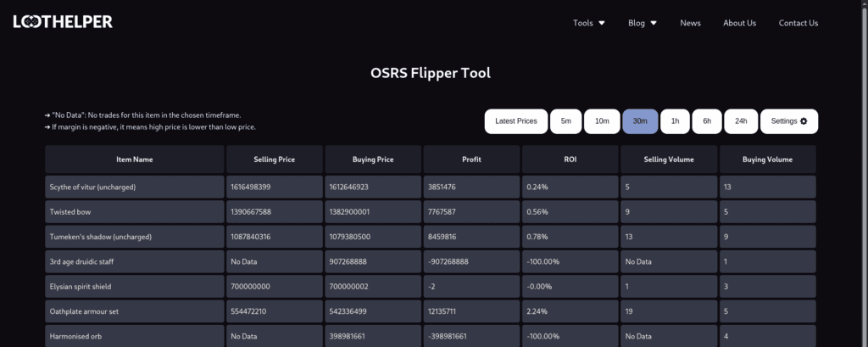868x347 pixels.
Task: Expand the Blog dropdown menu
Action: click(x=643, y=23)
